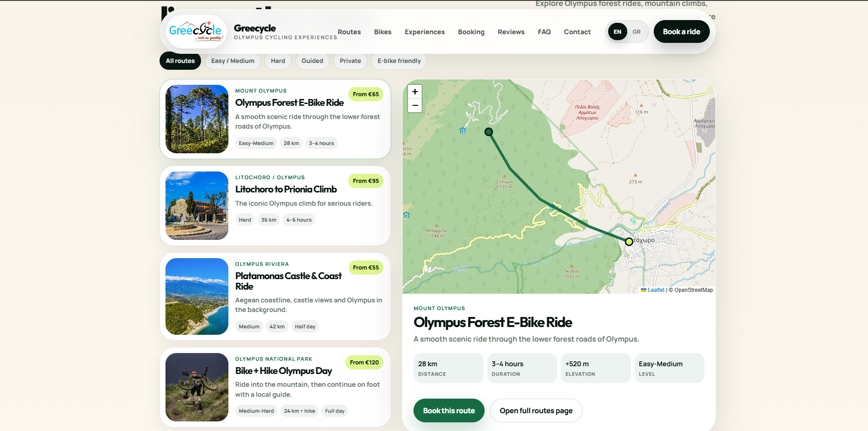Viewport: 868px width, 431px height.
Task: Open the Experiences menu item
Action: [x=424, y=32]
